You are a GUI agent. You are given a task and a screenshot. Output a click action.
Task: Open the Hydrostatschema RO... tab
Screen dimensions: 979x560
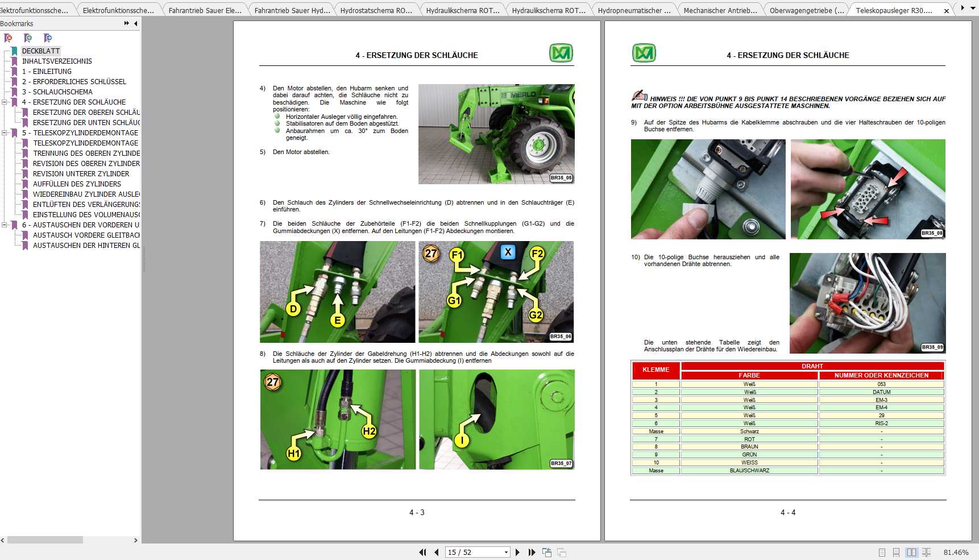click(x=376, y=10)
